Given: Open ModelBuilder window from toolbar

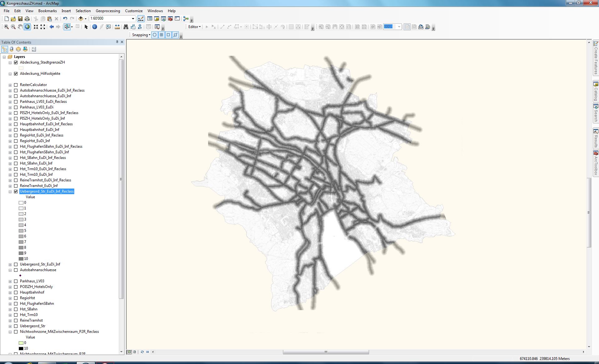Looking at the screenshot, I should click(x=186, y=19).
